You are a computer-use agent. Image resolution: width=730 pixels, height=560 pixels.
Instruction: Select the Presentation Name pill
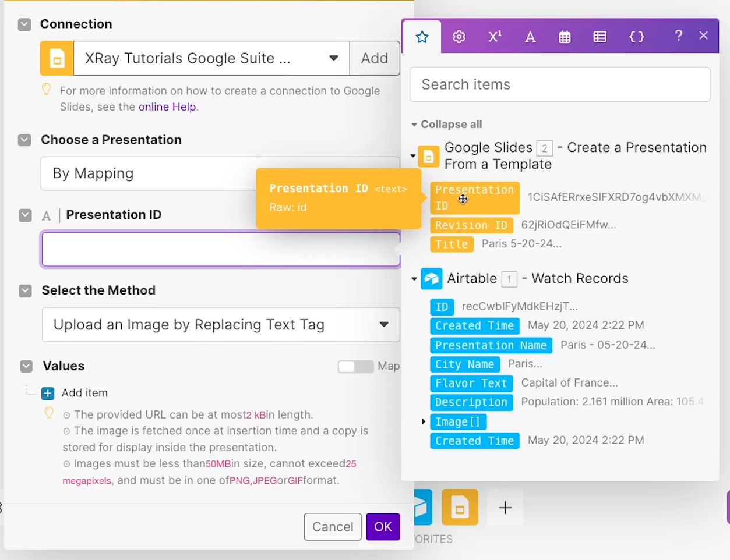point(491,346)
